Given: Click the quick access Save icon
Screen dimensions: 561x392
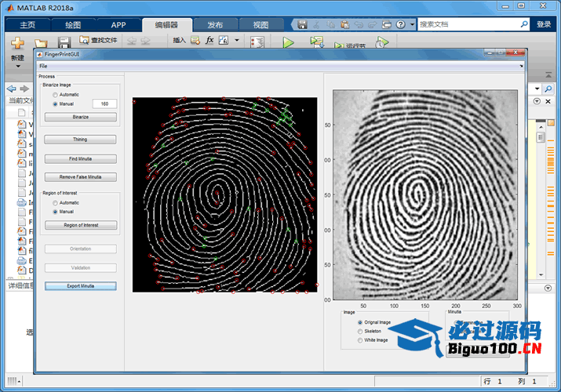Looking at the screenshot, I should [302, 24].
